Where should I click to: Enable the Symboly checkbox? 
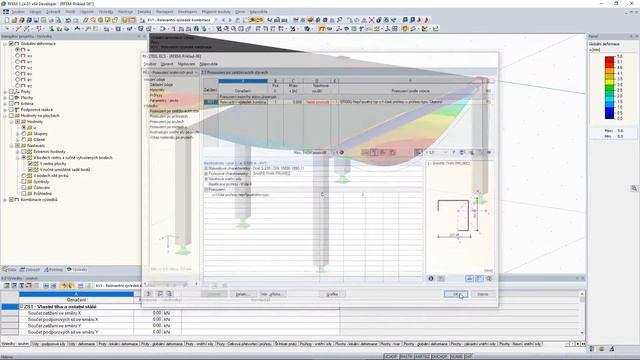tap(24, 182)
